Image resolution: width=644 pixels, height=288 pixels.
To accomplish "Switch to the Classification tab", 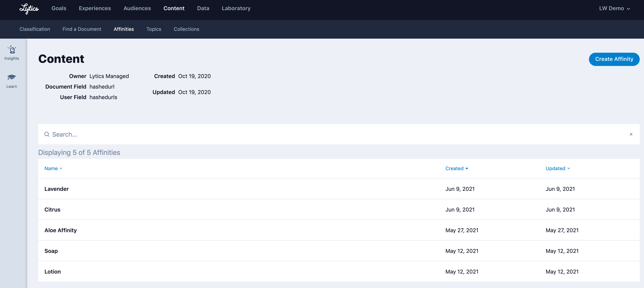I will tap(35, 29).
